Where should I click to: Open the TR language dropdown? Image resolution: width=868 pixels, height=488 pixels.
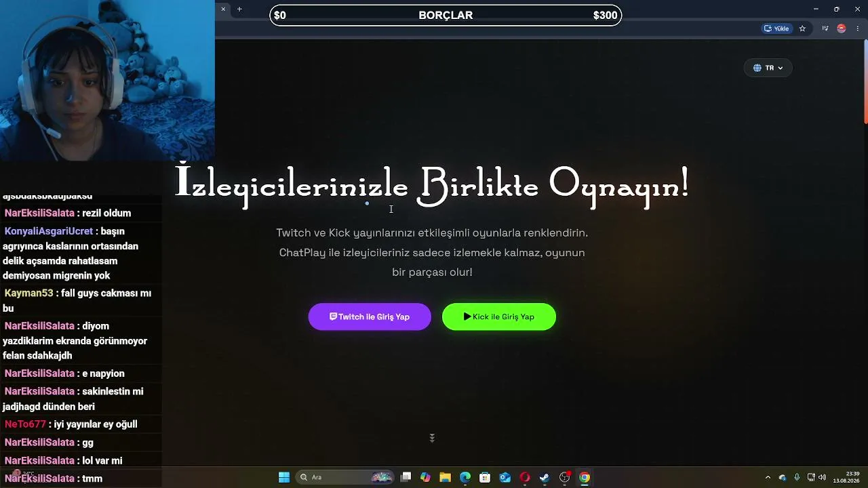pyautogui.click(x=768, y=68)
